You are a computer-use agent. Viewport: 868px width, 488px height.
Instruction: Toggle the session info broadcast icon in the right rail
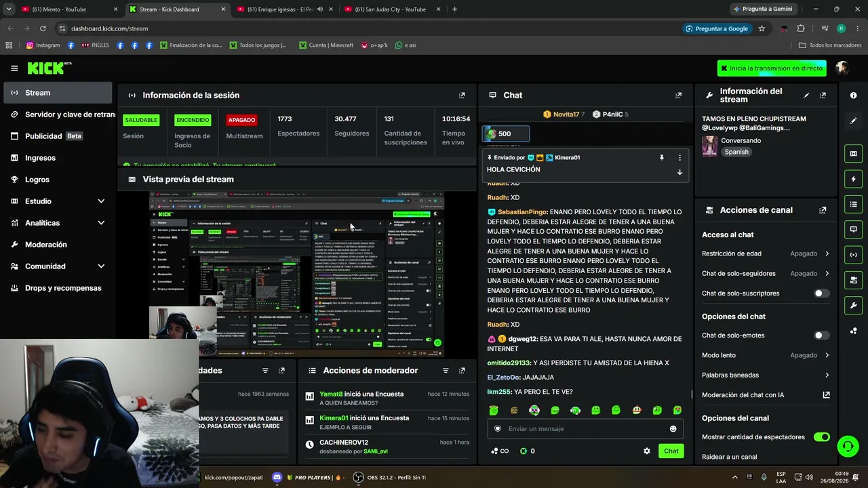(853, 255)
